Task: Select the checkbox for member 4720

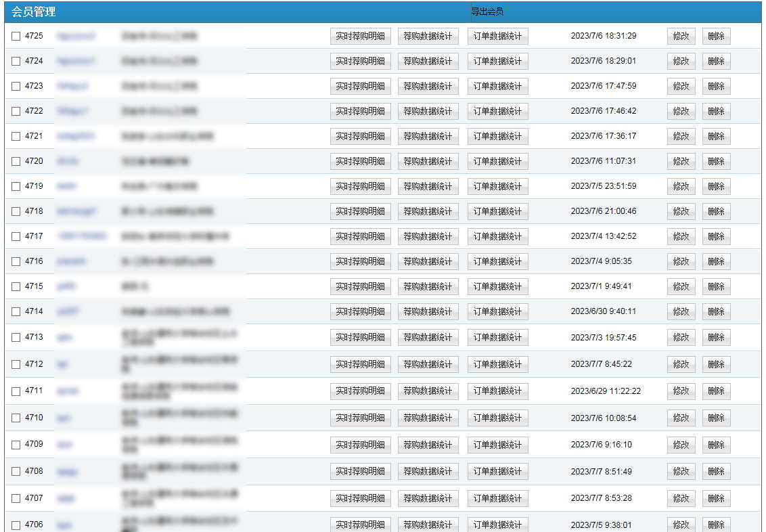Action: 16,161
